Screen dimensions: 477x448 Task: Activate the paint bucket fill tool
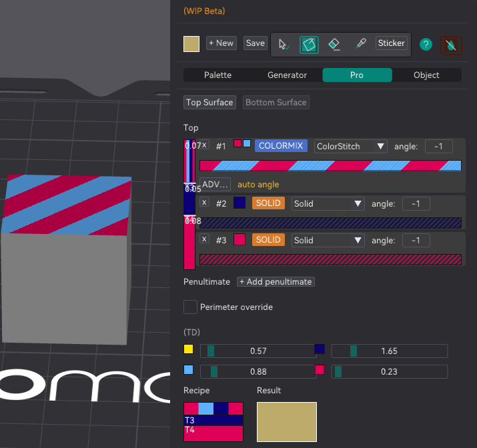pyautogui.click(x=309, y=45)
